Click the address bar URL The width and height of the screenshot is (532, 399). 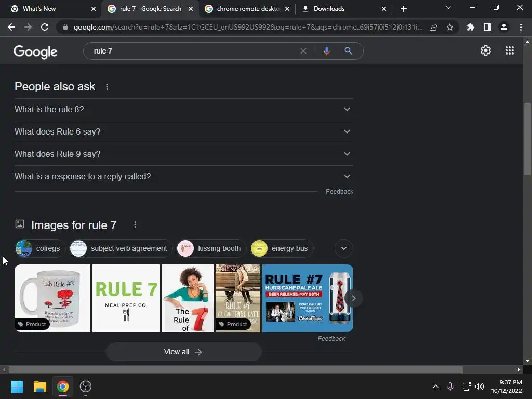(248, 27)
